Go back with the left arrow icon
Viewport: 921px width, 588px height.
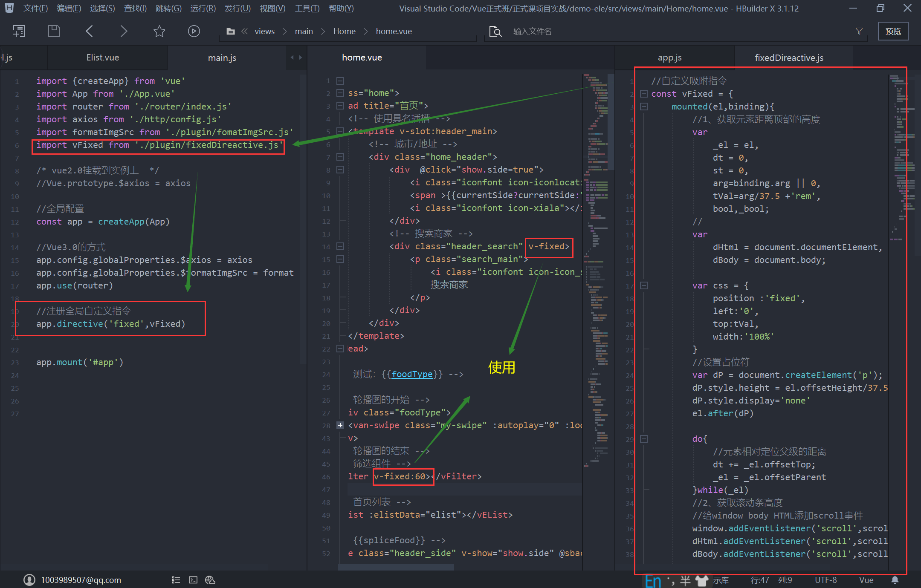point(89,31)
